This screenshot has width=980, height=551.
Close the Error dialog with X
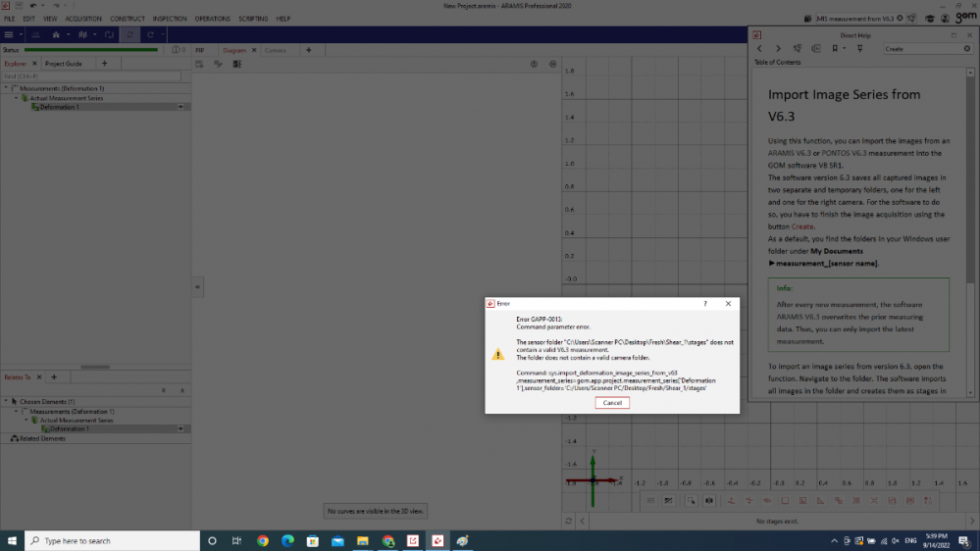pyautogui.click(x=728, y=304)
